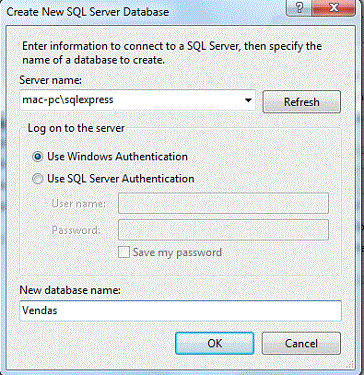Click the Server name field showing mac-pc\sqlexpress

click(x=137, y=100)
